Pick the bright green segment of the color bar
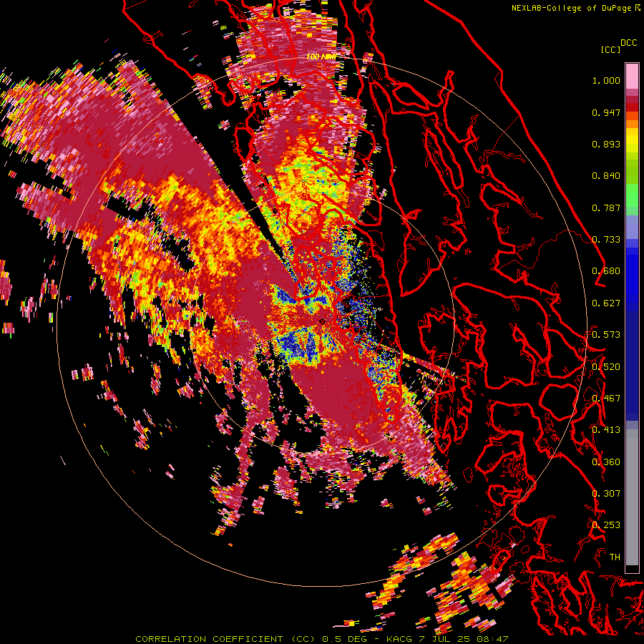 632,195
